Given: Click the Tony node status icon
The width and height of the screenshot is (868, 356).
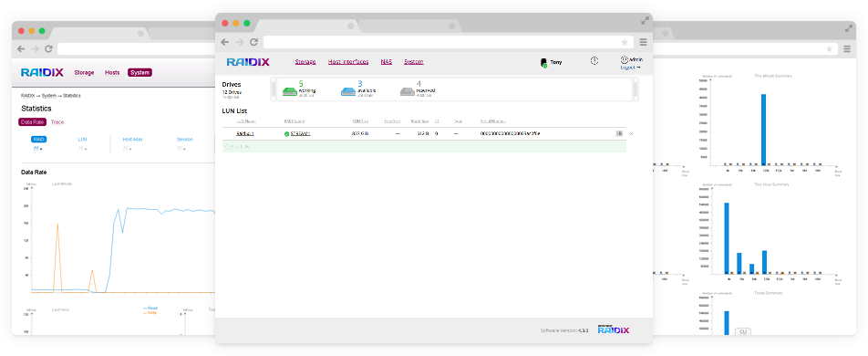Looking at the screenshot, I should click(x=544, y=63).
